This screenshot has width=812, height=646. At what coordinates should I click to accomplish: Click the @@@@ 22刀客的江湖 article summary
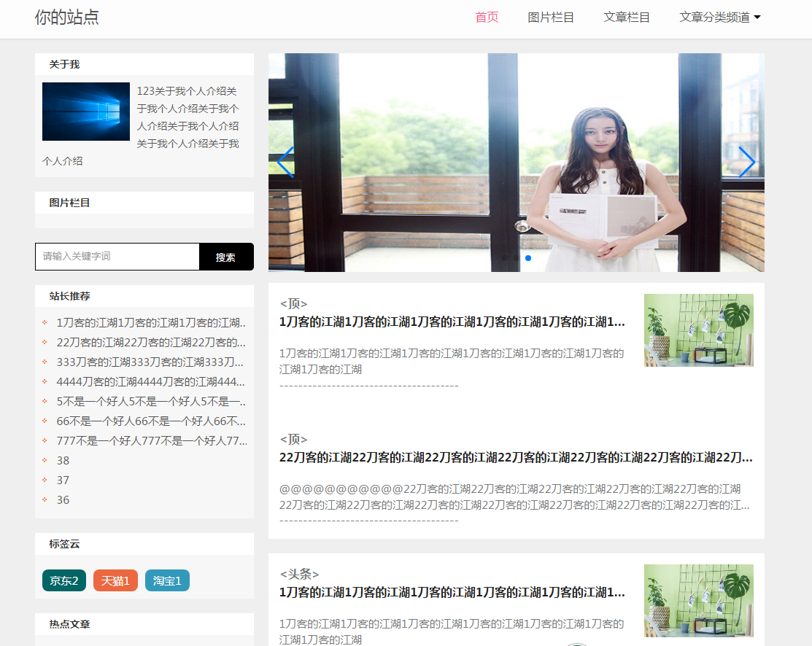tap(514, 497)
